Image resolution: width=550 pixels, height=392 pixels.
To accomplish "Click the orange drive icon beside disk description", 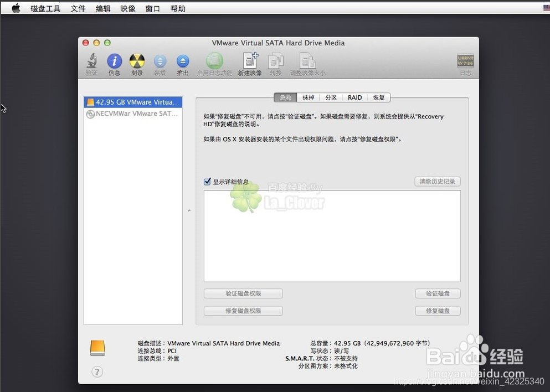I will tap(97, 348).
